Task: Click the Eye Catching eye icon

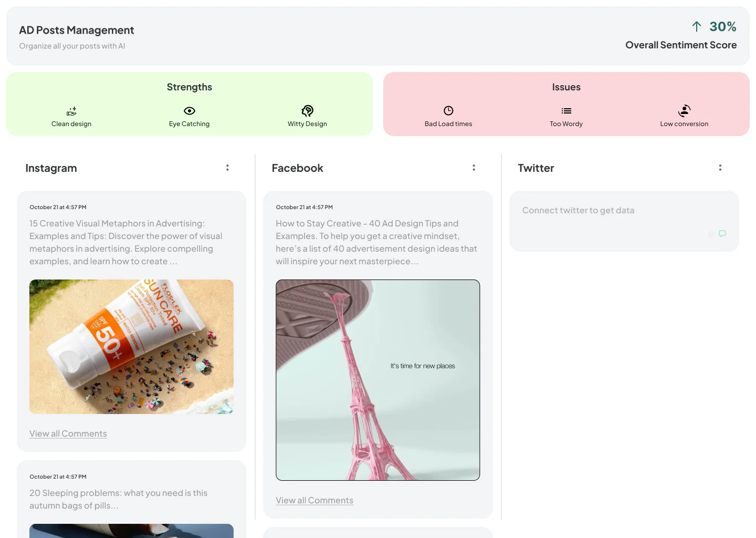Action: [190, 111]
